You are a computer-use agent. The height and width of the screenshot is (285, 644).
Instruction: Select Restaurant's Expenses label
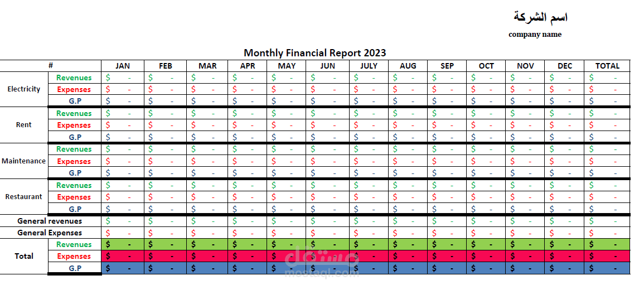pyautogui.click(x=74, y=197)
